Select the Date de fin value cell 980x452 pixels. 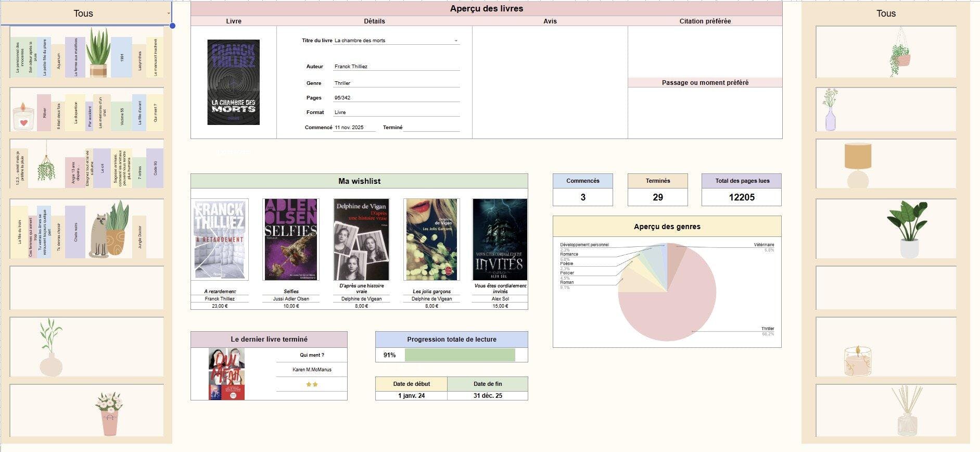487,396
